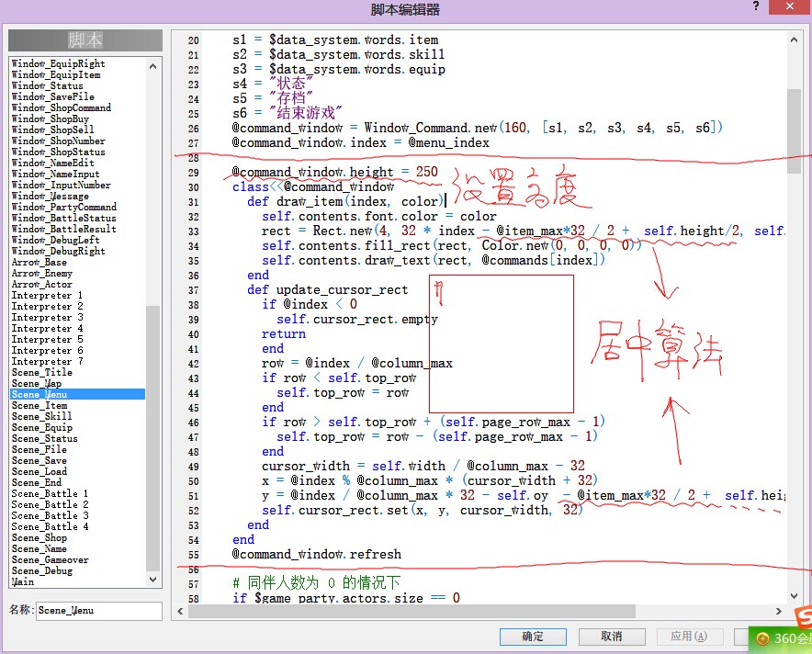Viewport: 812px width, 654px height.
Task: Select Scene_Shop script
Action: tap(39, 537)
